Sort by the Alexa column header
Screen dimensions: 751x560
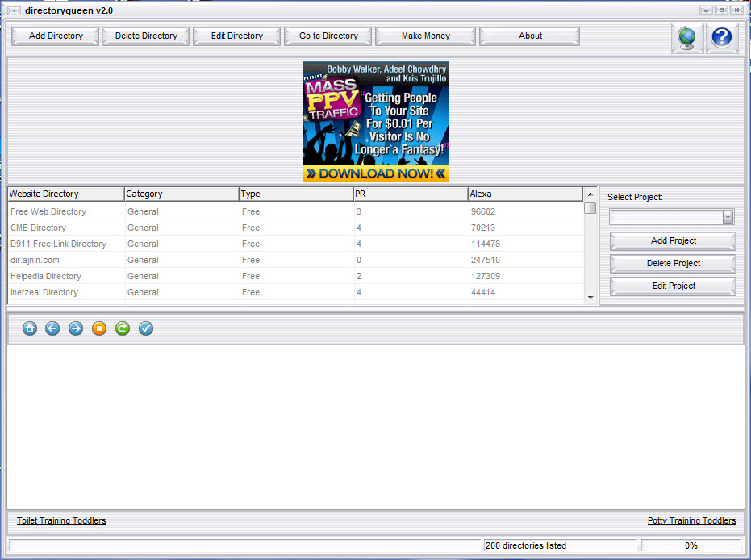tap(525, 194)
